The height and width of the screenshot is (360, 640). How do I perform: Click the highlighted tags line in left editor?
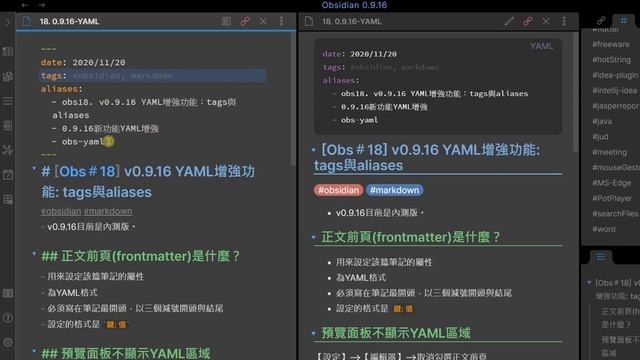153,76
